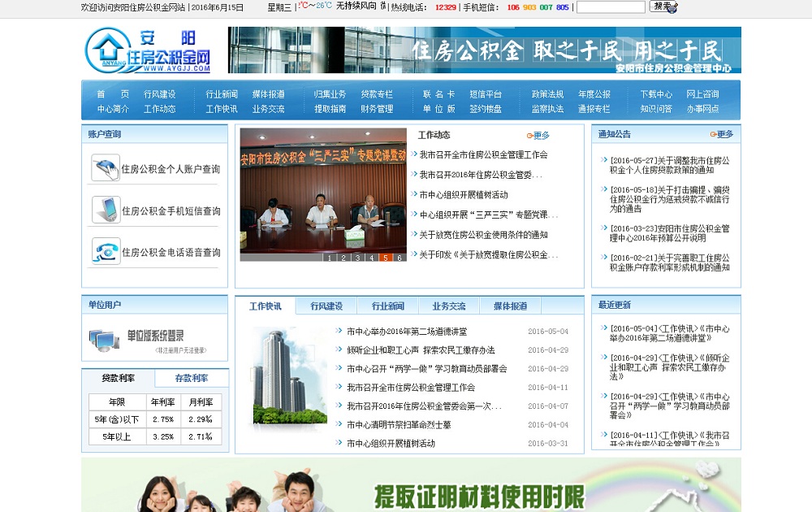Open 年度公报 navigation item
The width and height of the screenshot is (812, 512).
point(594,94)
